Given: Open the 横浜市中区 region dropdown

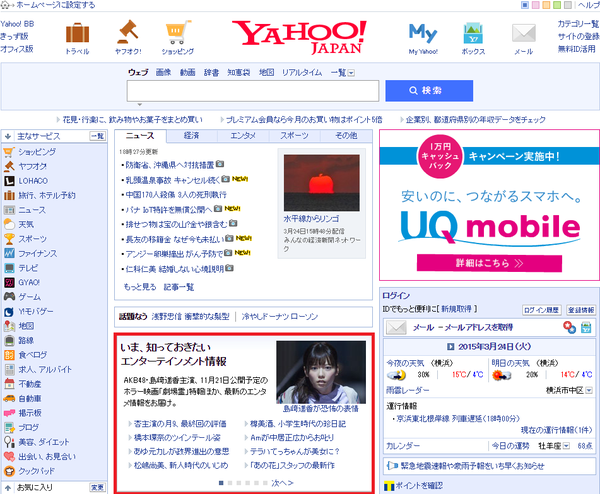Looking at the screenshot, I should click(589, 391).
